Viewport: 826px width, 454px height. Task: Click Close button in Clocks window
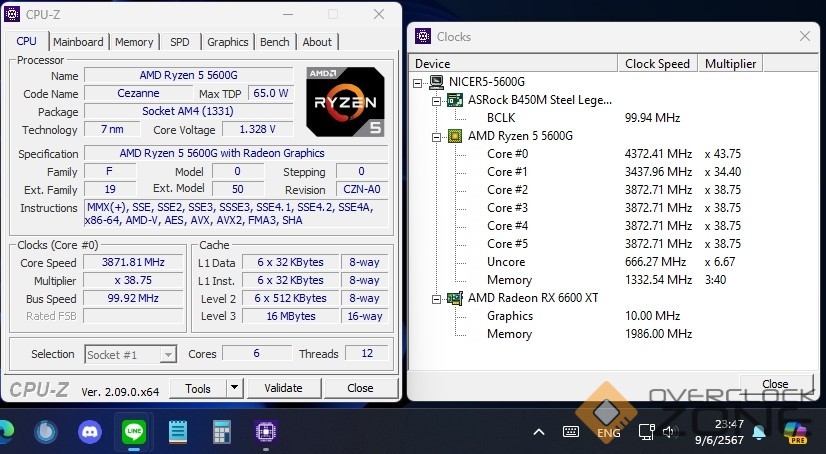[x=775, y=384]
